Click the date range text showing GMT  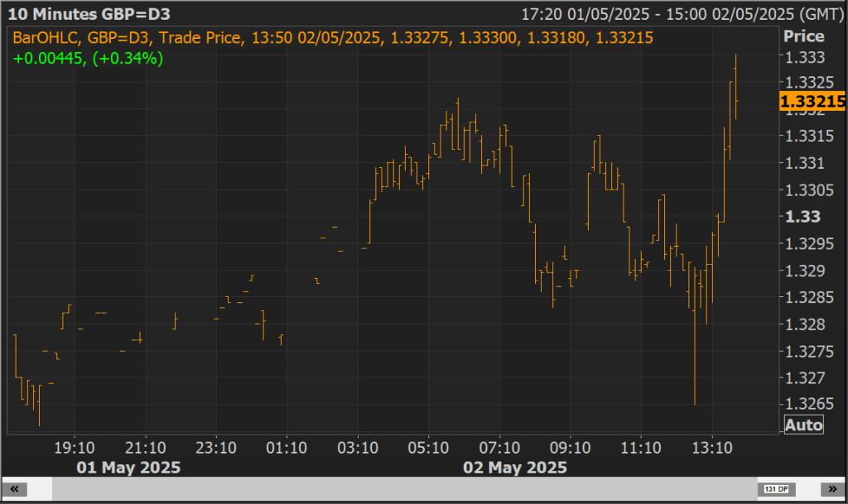coord(682,14)
